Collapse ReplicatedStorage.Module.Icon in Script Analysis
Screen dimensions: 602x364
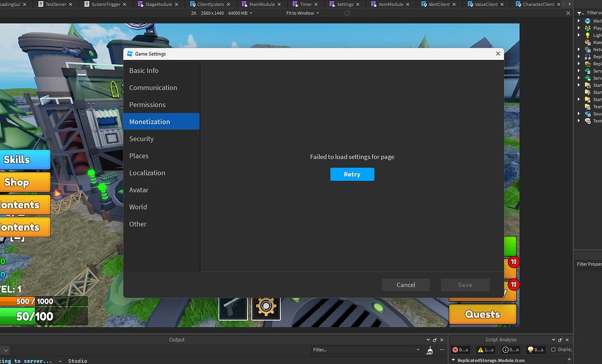[453, 359]
